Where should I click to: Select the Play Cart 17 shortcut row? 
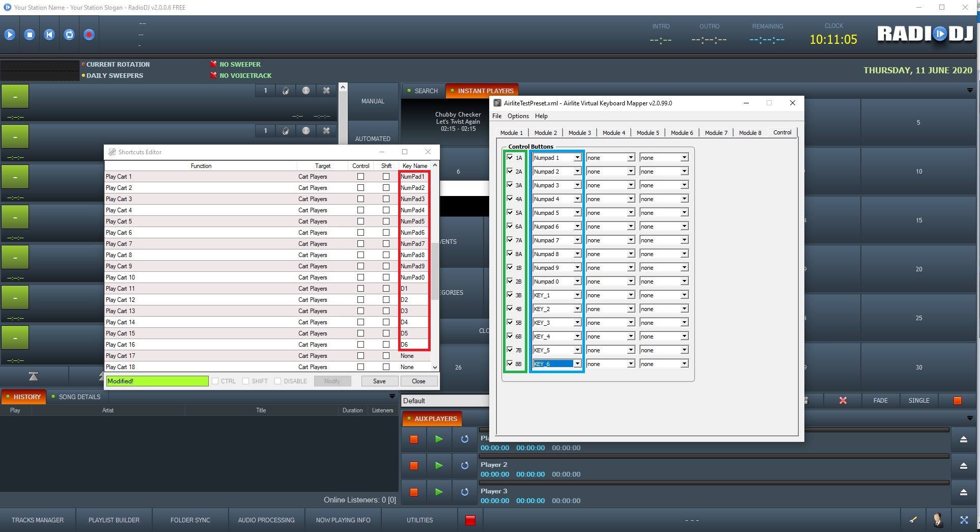201,356
